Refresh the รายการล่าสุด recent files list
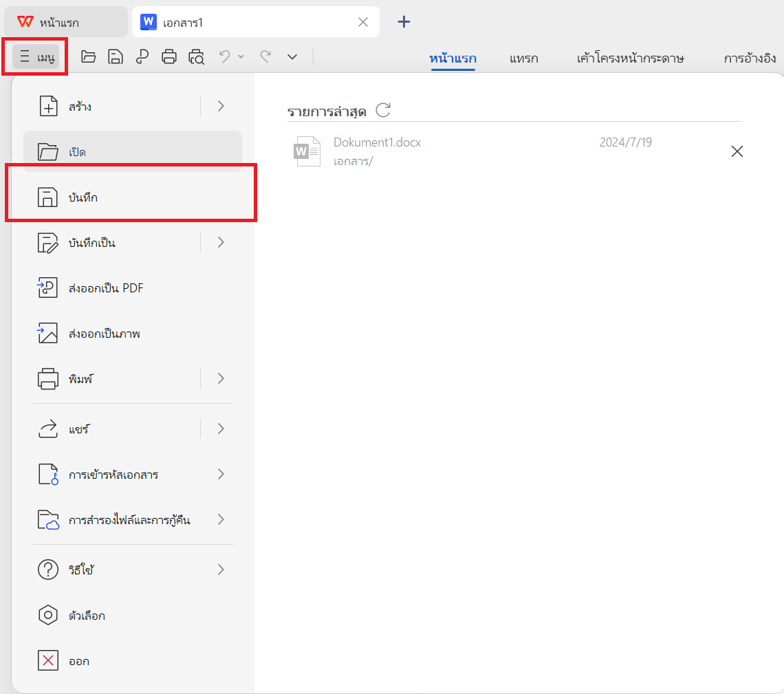 click(383, 109)
